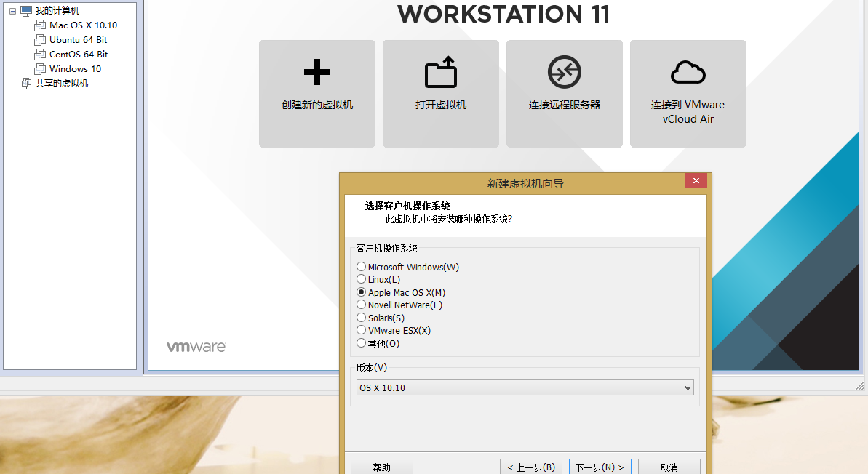Image resolution: width=868 pixels, height=474 pixels.
Task: Choose the Solaris(S) radio button
Action: (362, 318)
